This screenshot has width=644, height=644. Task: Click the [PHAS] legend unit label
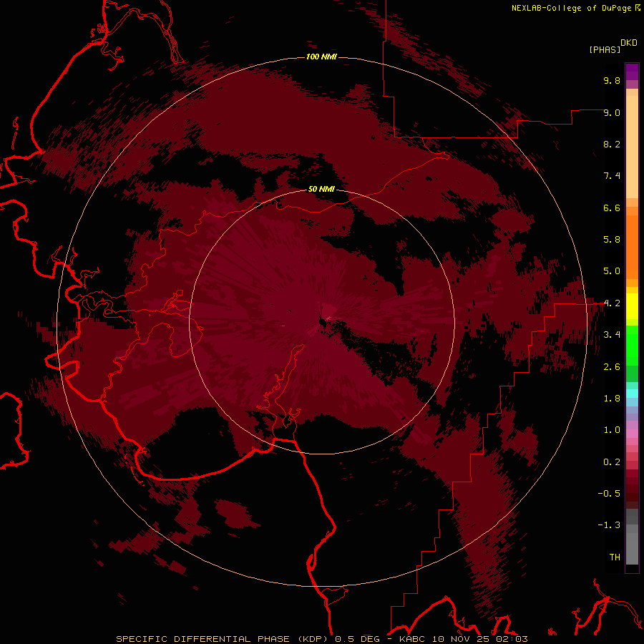point(605,49)
